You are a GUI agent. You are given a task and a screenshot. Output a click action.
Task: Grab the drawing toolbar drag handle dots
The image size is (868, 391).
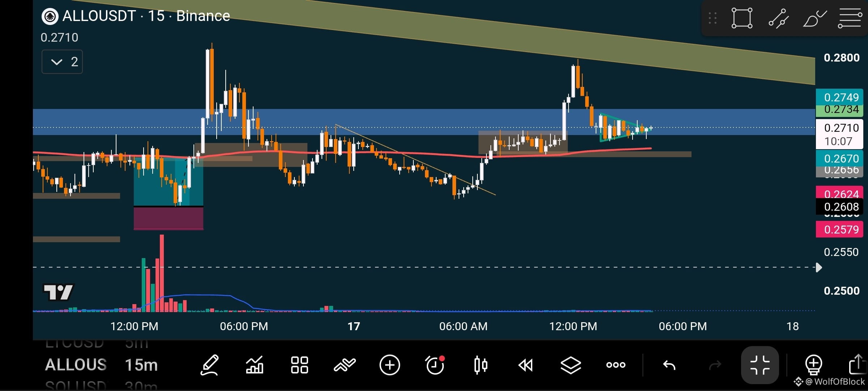[x=712, y=18]
